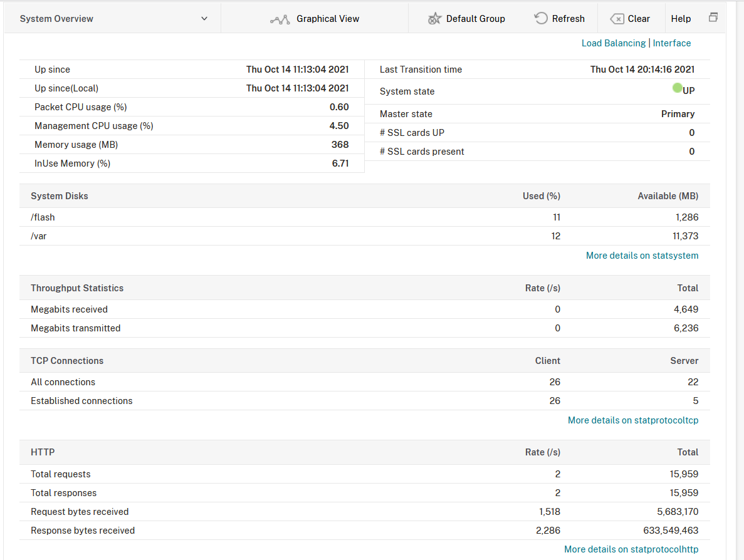Viewport: 744px width, 560px height.
Task: Open the Help menu item
Action: click(x=681, y=19)
